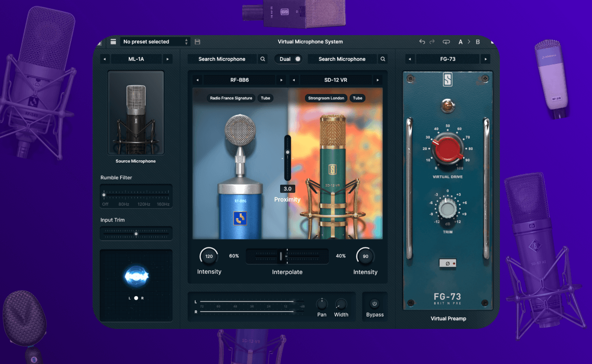Go to next source mic after ML-1A
Viewport: 592px width, 364px height.
pyautogui.click(x=168, y=59)
